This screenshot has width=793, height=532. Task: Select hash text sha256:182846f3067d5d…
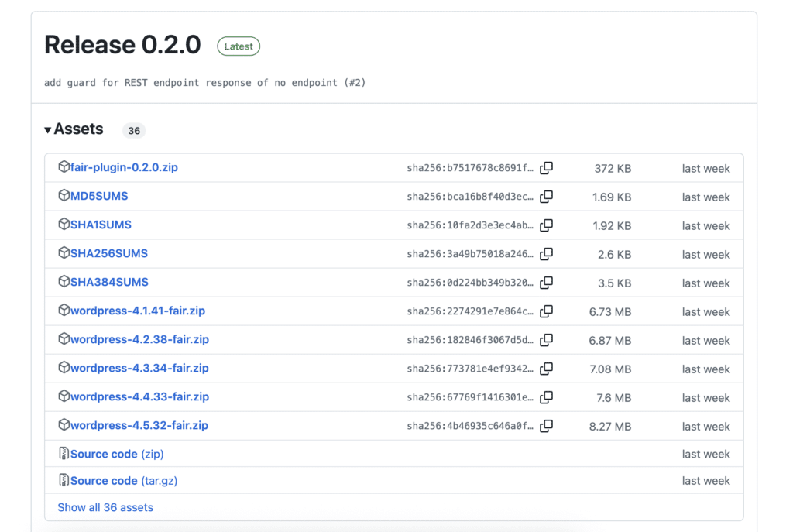pos(470,340)
